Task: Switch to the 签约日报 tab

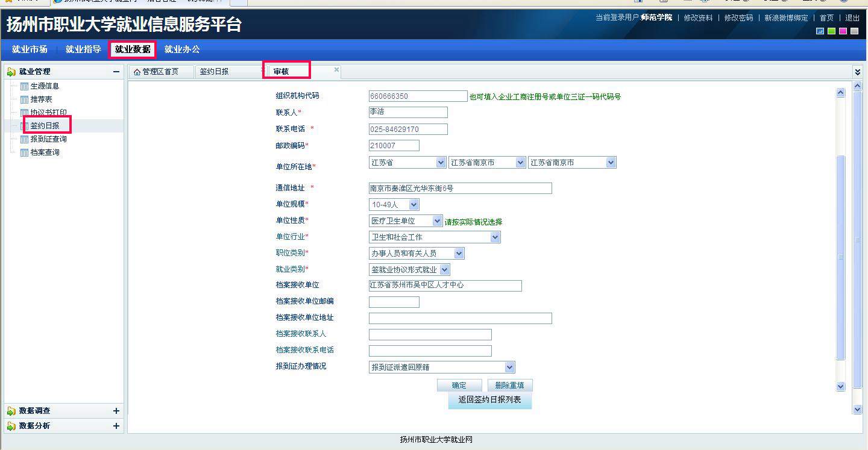Action: point(229,72)
